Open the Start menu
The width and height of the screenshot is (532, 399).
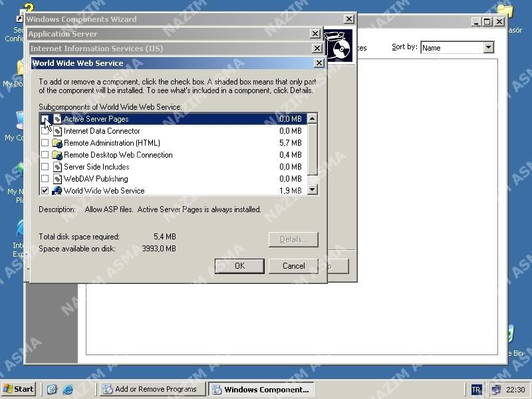tap(19, 389)
